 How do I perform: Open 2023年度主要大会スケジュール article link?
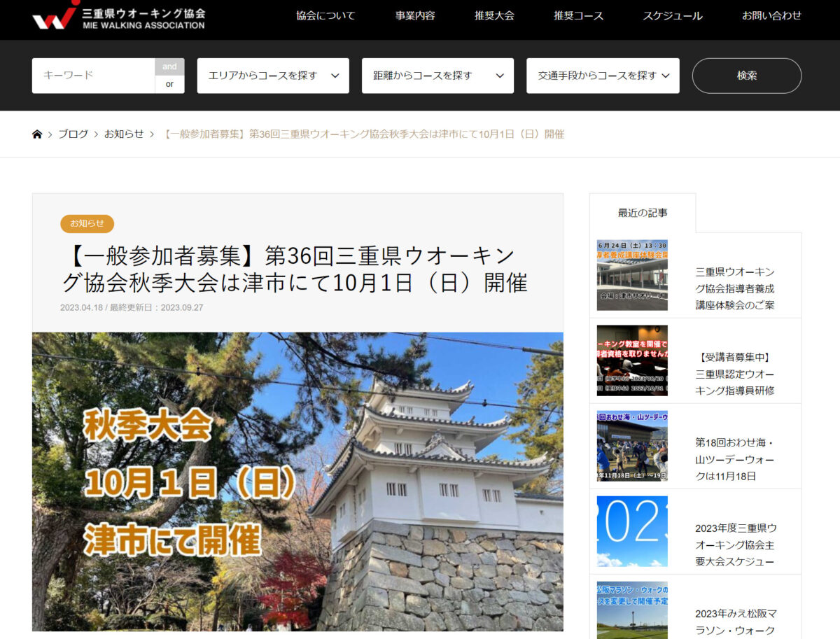point(735,545)
